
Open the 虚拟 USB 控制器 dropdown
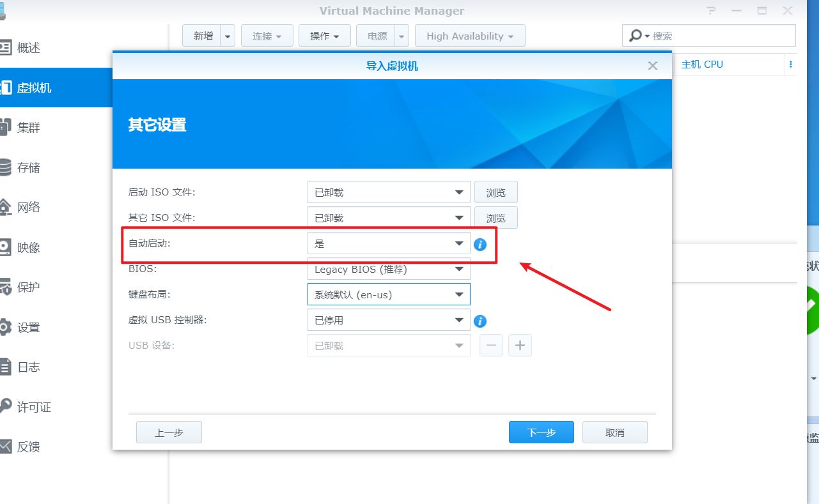[389, 320]
